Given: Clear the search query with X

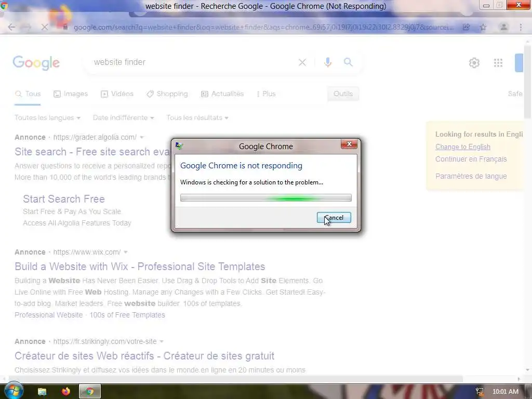Looking at the screenshot, I should (302, 62).
